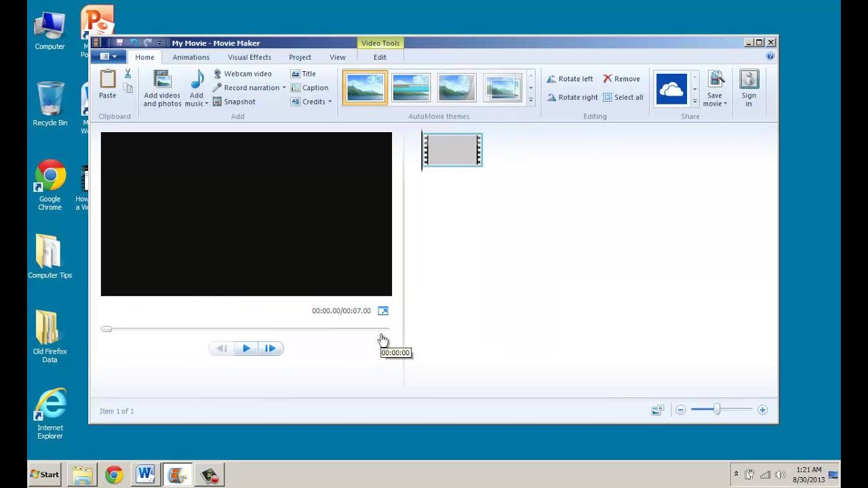This screenshot has height=488, width=868.
Task: Start Webcam video capture
Action: (242, 74)
